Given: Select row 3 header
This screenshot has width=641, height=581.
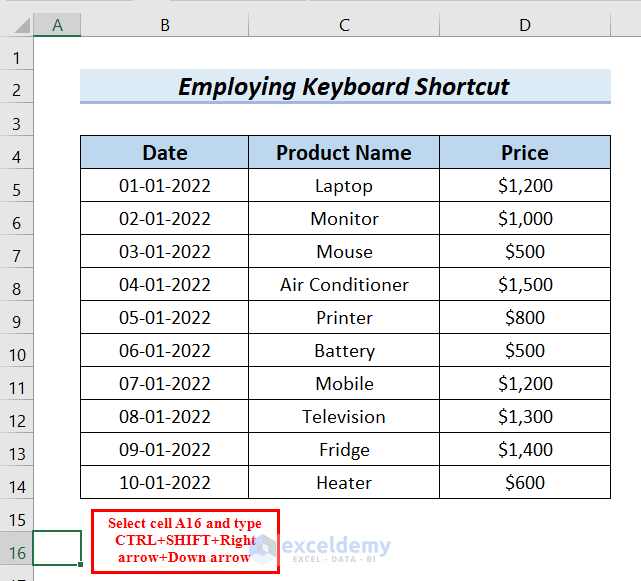Looking at the screenshot, I should coord(16,119).
